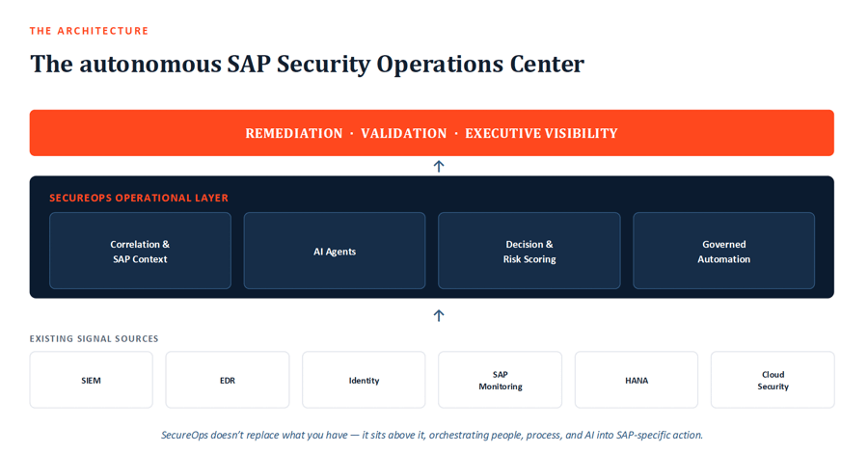Viewport: 868px width, 453px height.
Task: Click the Cloud Security card
Action: pyautogui.click(x=773, y=380)
